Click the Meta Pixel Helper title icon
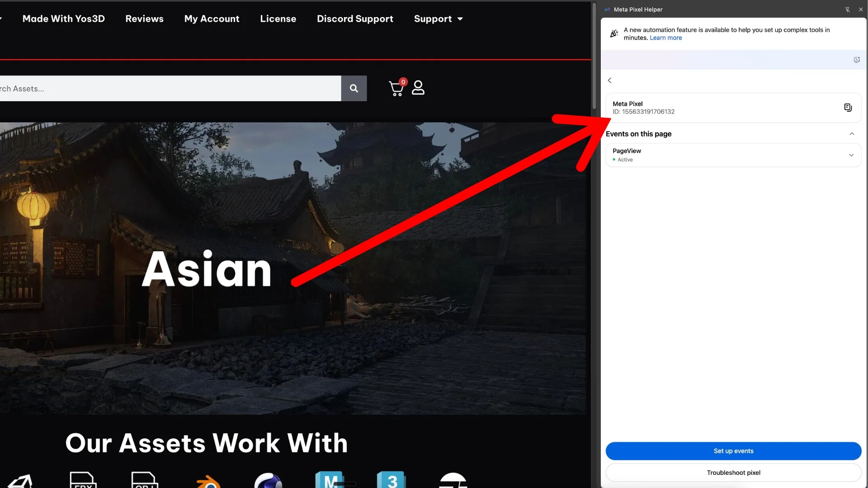Screen dimensions: 868x488 [607, 9]
